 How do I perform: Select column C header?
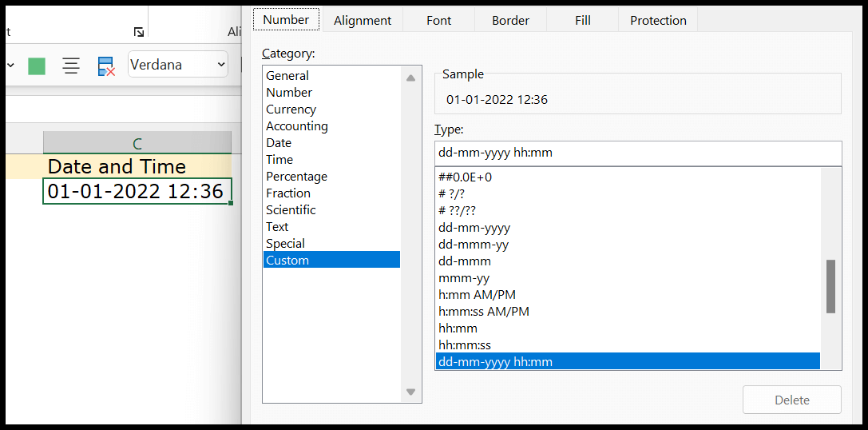[x=137, y=144]
